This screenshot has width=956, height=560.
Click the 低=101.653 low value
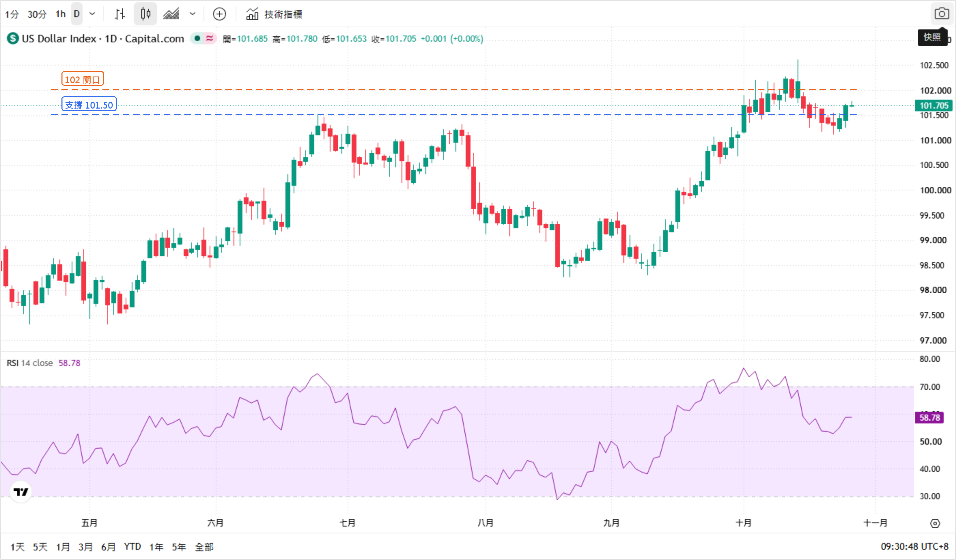coord(345,39)
